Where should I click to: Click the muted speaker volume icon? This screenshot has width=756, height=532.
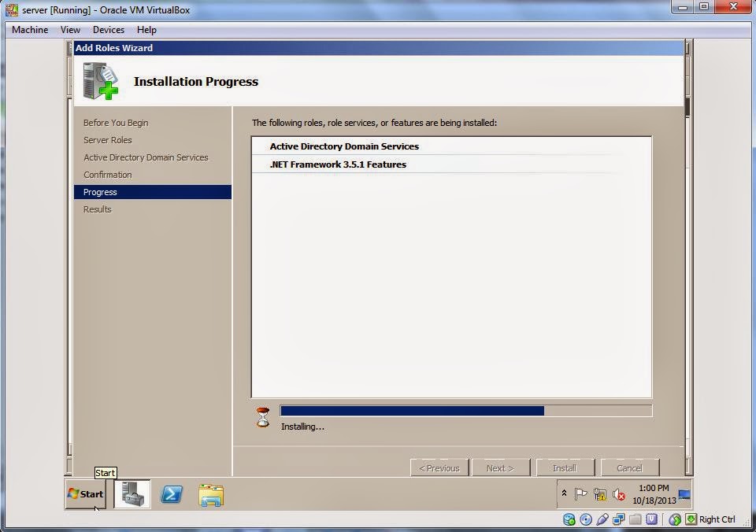pyautogui.click(x=619, y=494)
